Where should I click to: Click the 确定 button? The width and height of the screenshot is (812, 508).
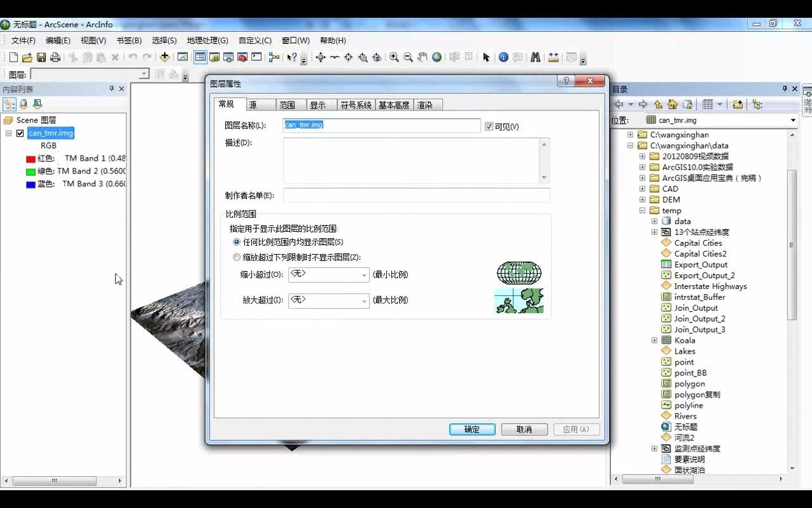pyautogui.click(x=472, y=429)
